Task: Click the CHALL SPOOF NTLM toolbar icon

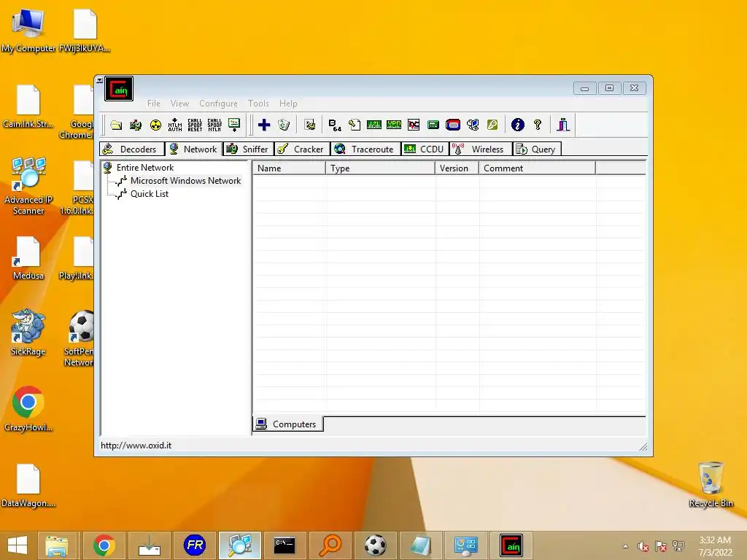Action: pos(214,125)
